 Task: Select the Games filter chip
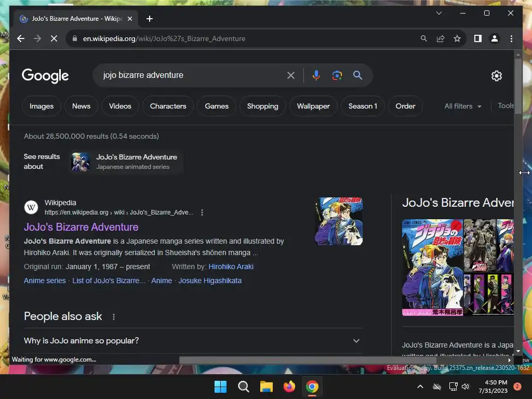(217, 106)
